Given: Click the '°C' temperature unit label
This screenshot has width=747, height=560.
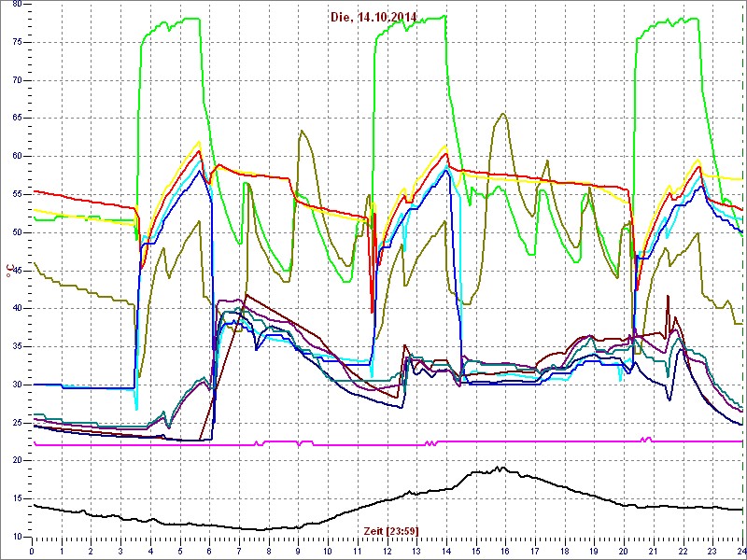Looking at the screenshot, I should (8, 272).
